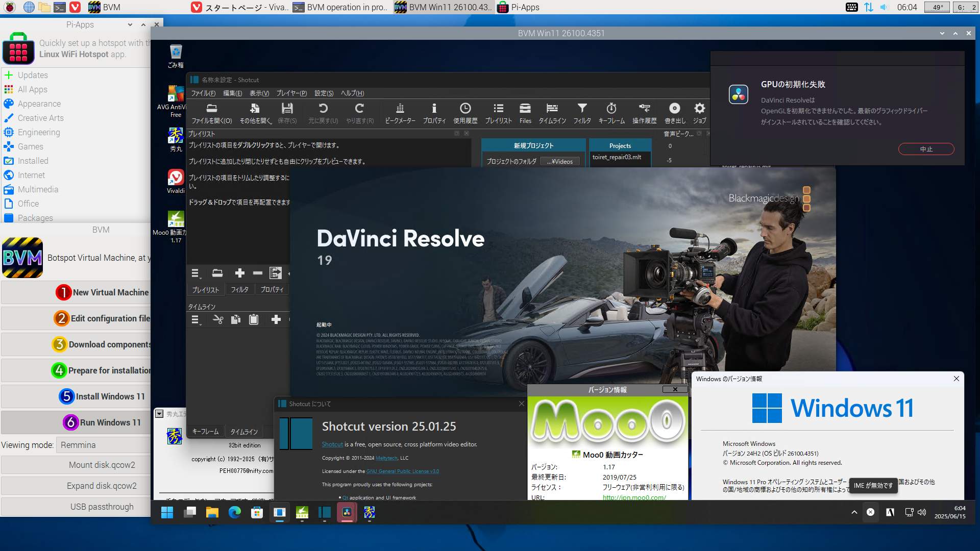Open the Shotcut ファイルを開く toolbar icon
The height and width of the screenshot is (551, 980).
click(x=211, y=113)
